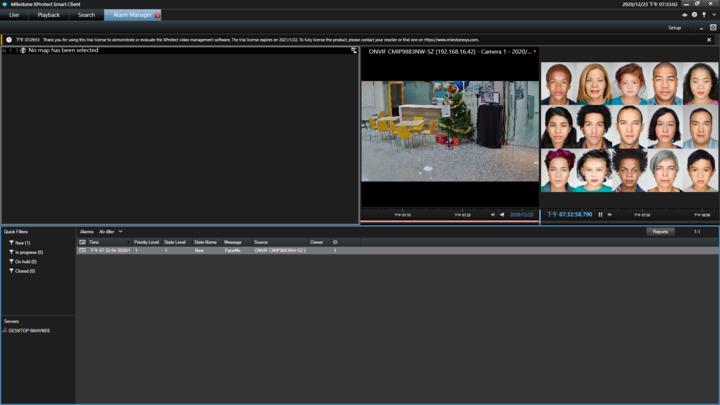Apply the In progress (0) quick filter
720x405 pixels.
tap(27, 252)
